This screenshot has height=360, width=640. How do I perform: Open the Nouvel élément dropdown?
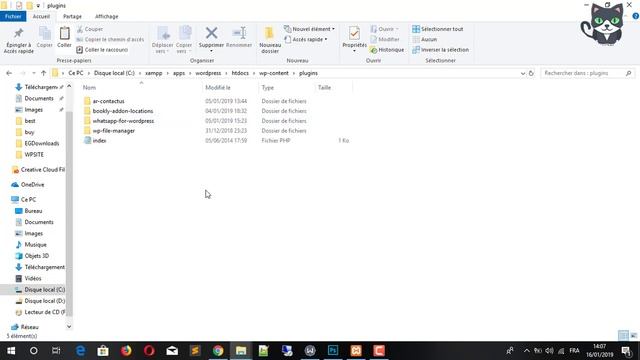309,29
